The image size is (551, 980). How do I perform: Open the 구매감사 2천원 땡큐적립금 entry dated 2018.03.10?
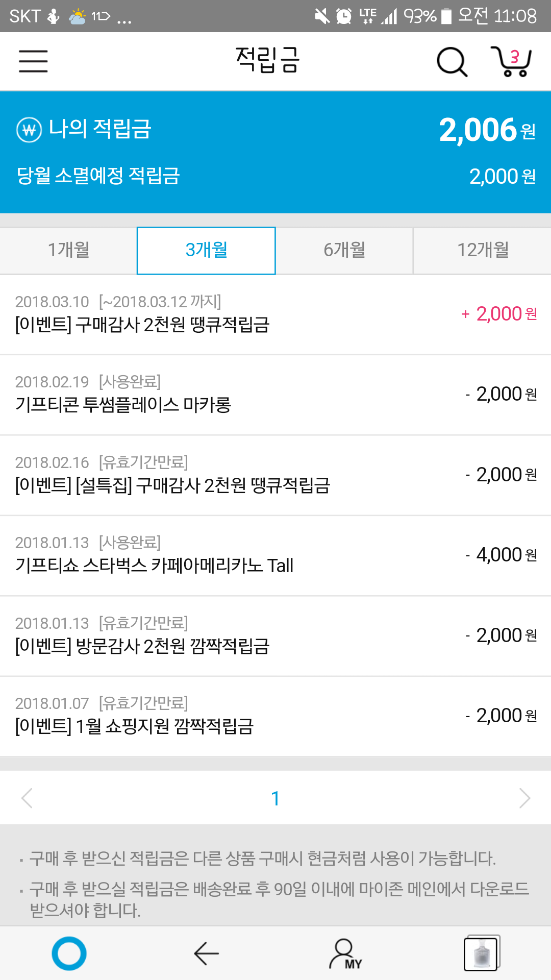(x=275, y=314)
